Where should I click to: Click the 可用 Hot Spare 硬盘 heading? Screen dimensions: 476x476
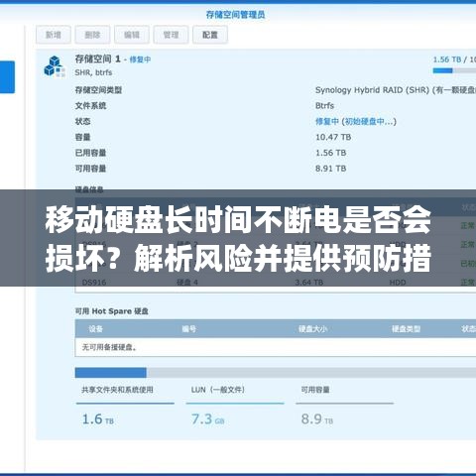(112, 311)
